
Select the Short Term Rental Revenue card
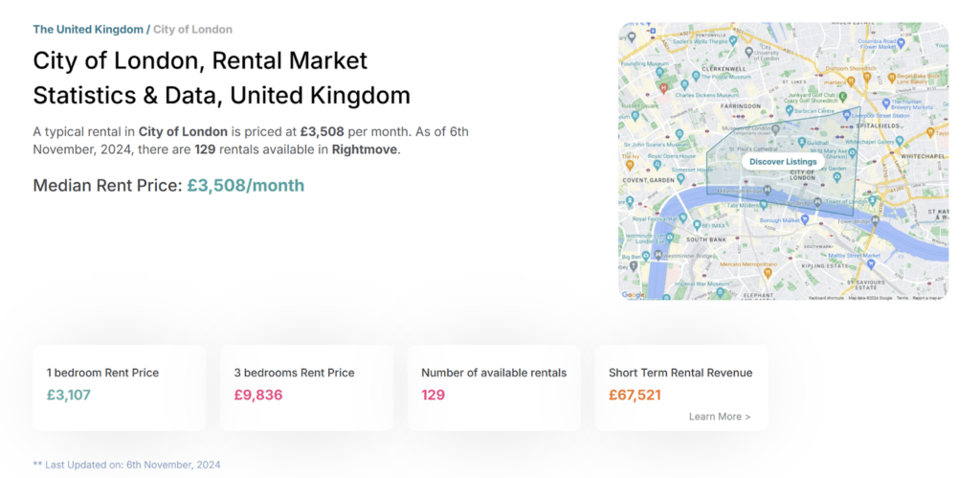680,387
